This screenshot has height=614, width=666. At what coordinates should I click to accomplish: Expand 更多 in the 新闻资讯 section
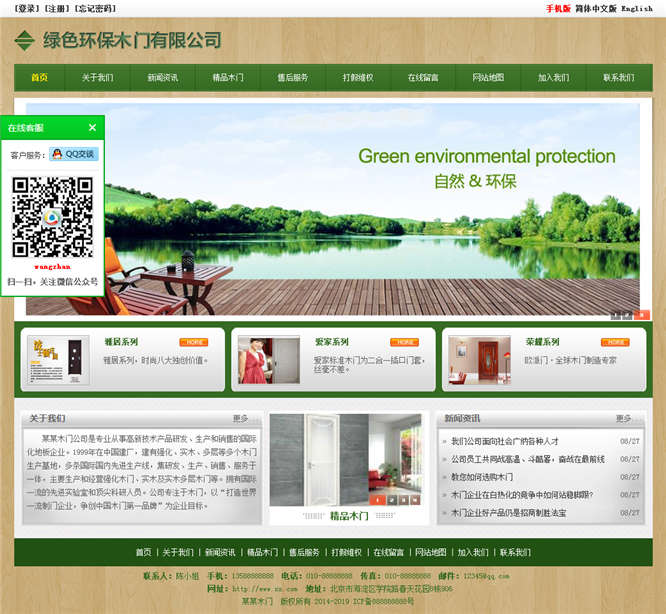(624, 419)
